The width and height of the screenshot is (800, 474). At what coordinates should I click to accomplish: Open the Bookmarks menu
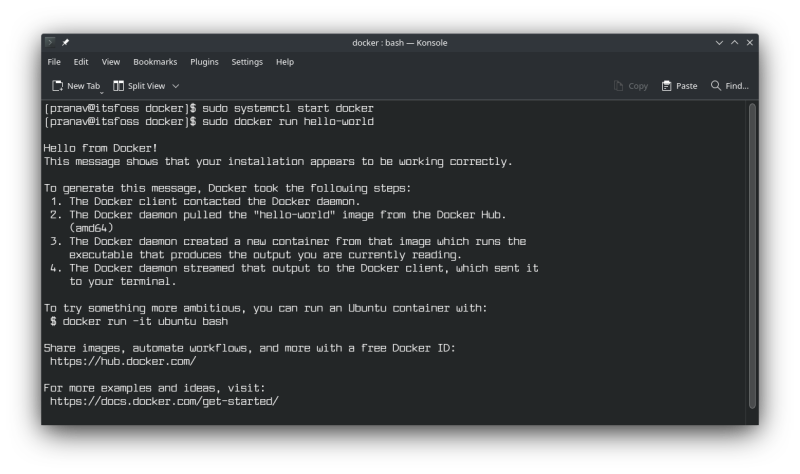[x=154, y=62]
